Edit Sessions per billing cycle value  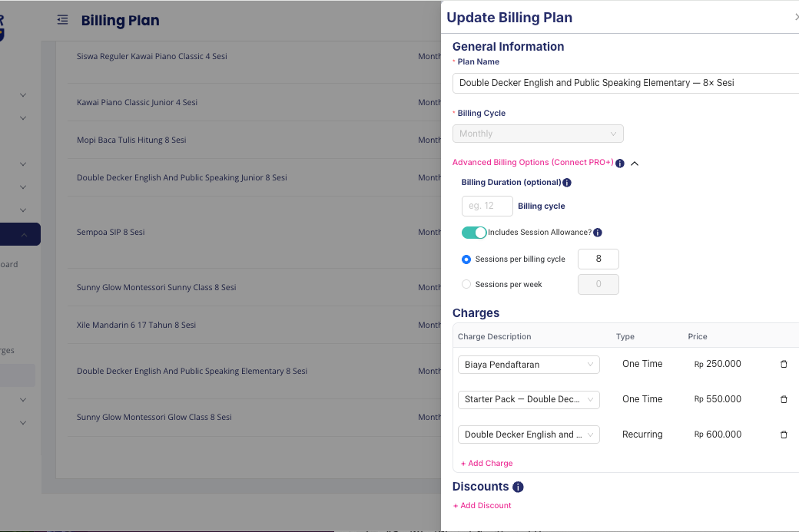598,259
